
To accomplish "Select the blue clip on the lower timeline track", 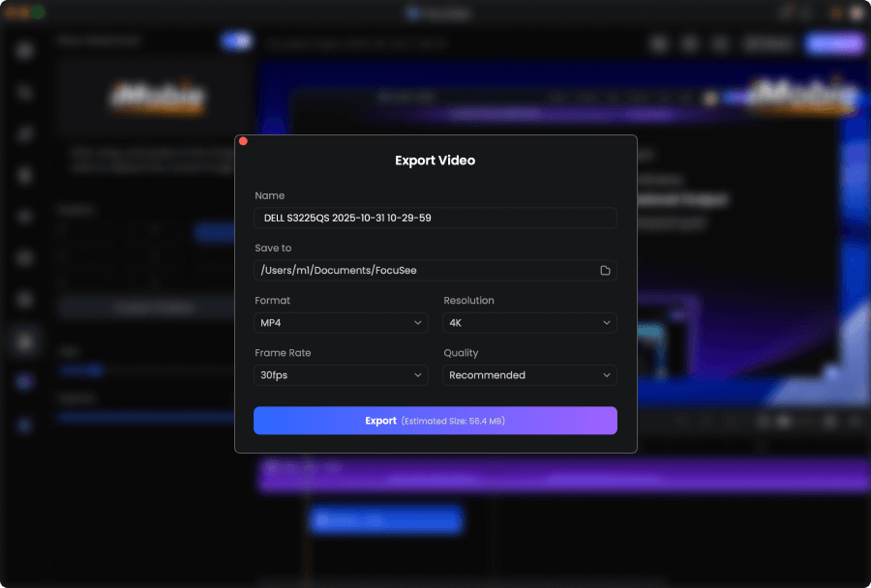I will [385, 521].
